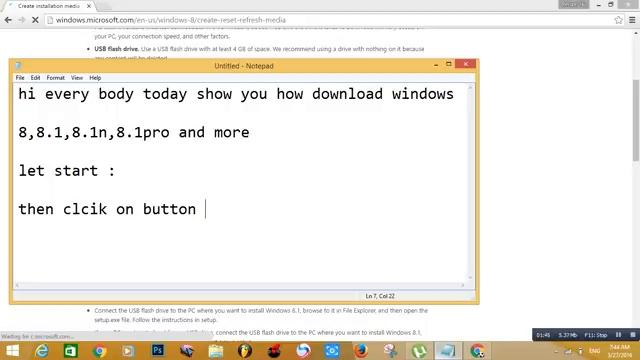Image resolution: width=640 pixels, height=360 pixels.
Task: Close the Create installation media tab
Action: click(89, 6)
